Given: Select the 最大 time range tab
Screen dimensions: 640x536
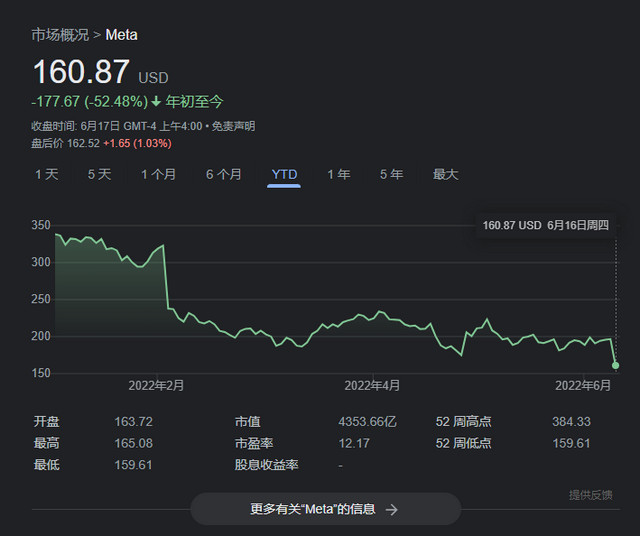Looking at the screenshot, I should pos(446,175).
